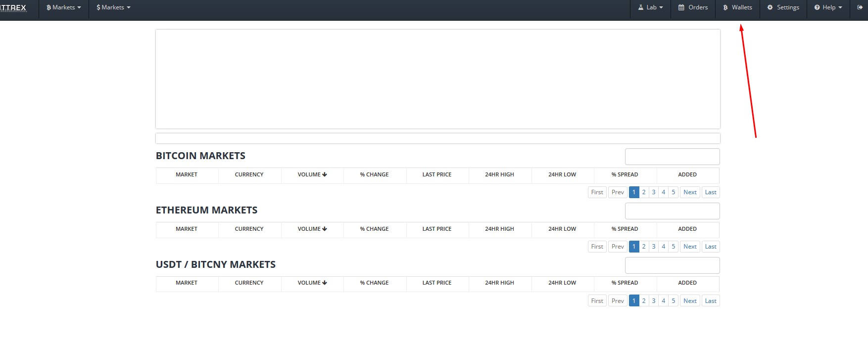The width and height of the screenshot is (868, 339).
Task: Click Next in Ethereum Markets pagination
Action: tap(690, 247)
